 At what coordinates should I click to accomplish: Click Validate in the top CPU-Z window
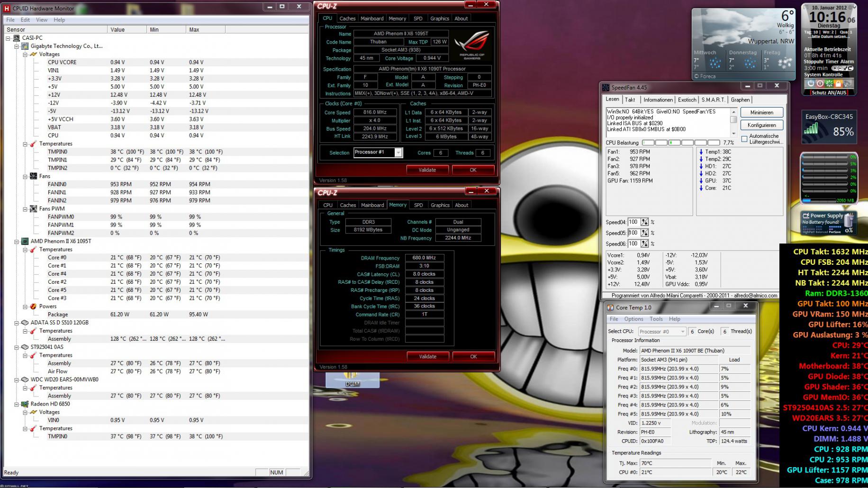coord(427,170)
